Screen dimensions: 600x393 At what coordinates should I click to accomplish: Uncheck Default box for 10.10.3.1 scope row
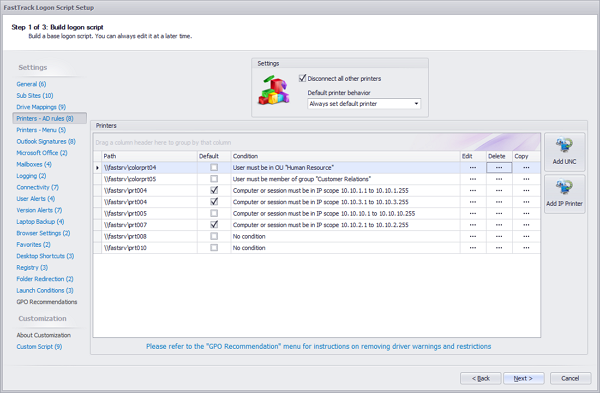pyautogui.click(x=214, y=202)
